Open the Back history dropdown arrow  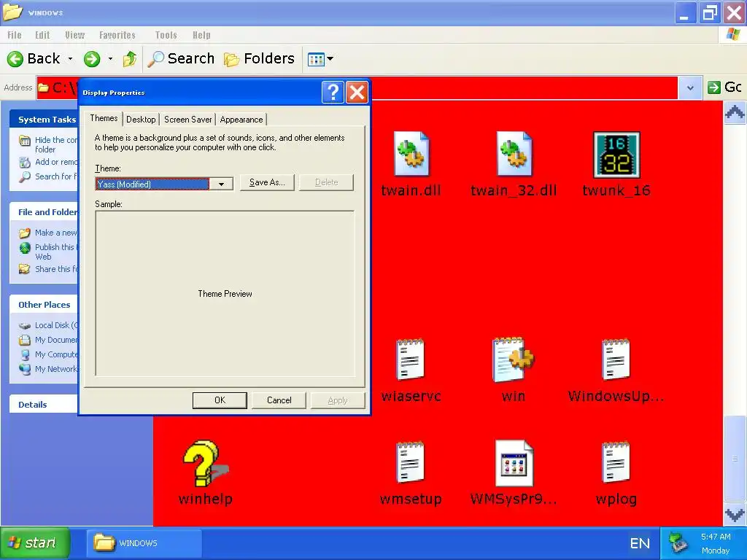coord(71,59)
